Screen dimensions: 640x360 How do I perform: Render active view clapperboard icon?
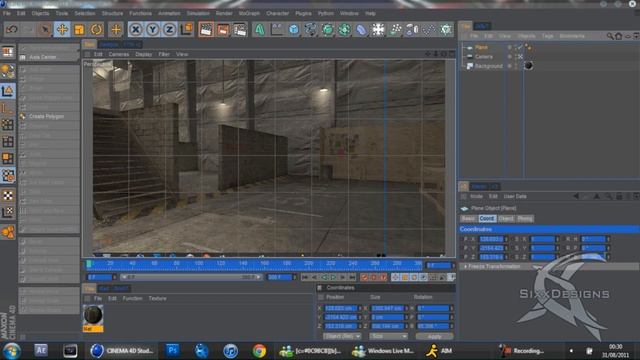[206, 29]
